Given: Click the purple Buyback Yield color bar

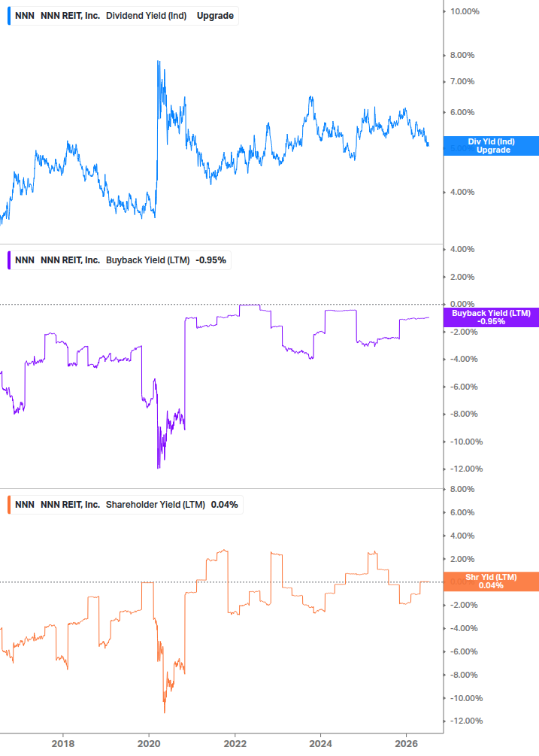Looking at the screenshot, I should (x=9, y=260).
